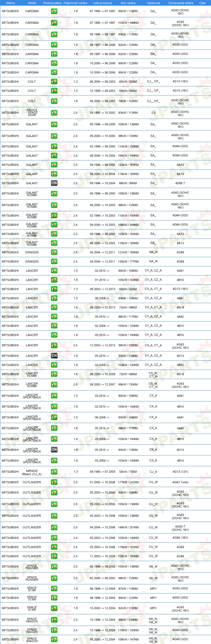The image size is (211, 644).
Task: Click the Oznaczenie silnika column header
Action: click(x=181, y=3)
